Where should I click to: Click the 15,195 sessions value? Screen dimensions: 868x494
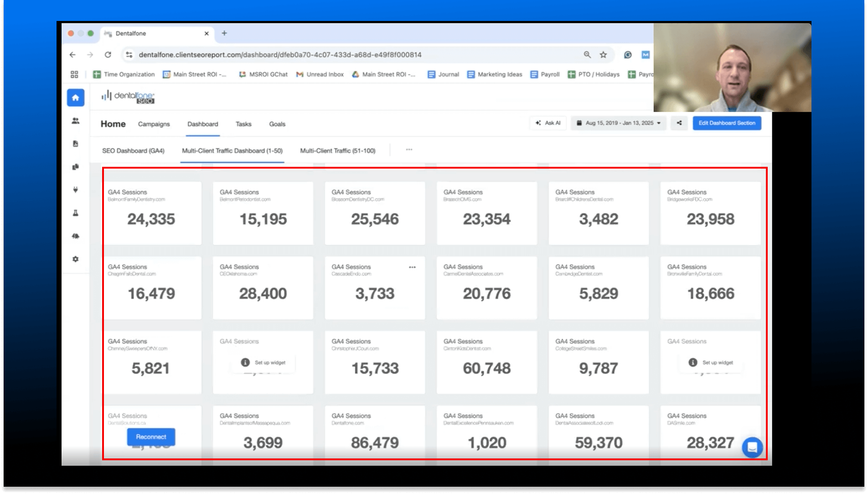point(263,219)
